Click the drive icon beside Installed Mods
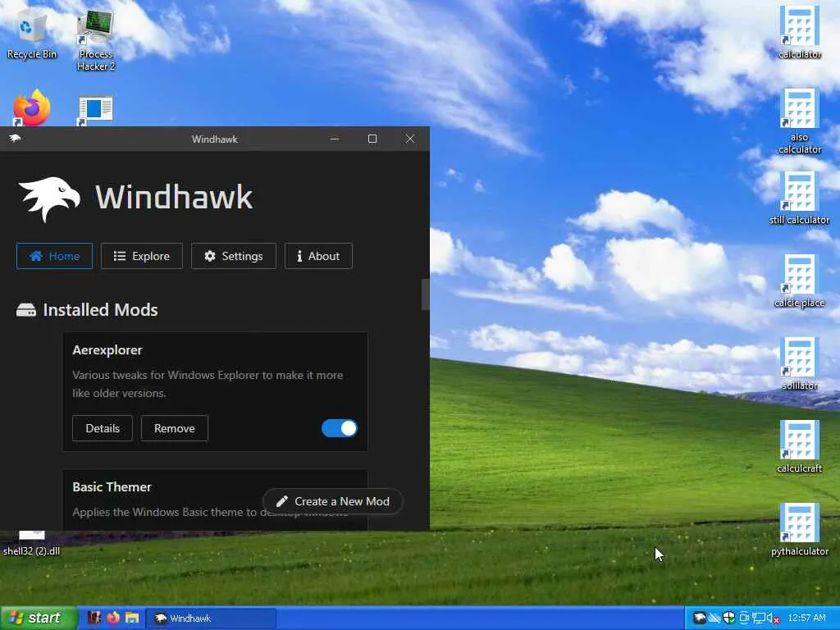Image resolution: width=840 pixels, height=630 pixels. tap(25, 309)
